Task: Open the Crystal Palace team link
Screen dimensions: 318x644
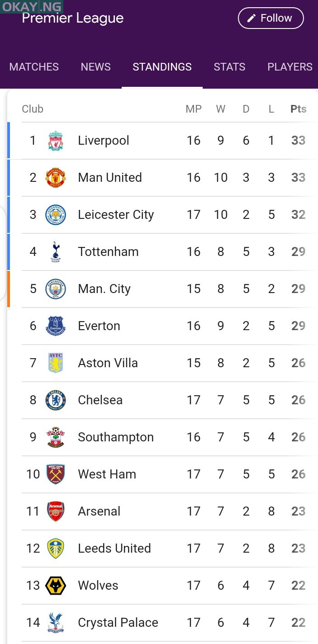Action: 118,623
